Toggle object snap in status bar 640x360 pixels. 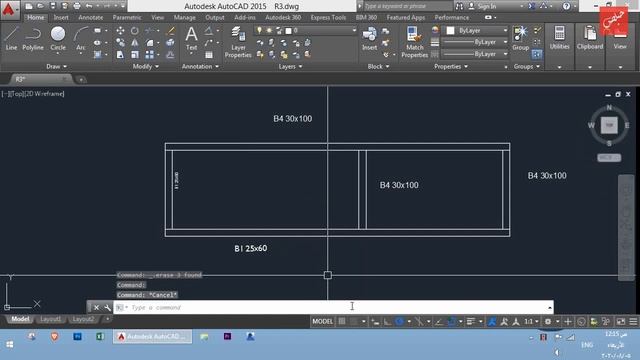(x=451, y=322)
